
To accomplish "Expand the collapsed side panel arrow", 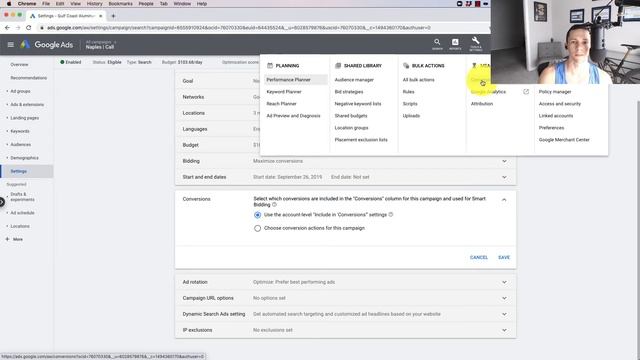I will coord(2,202).
